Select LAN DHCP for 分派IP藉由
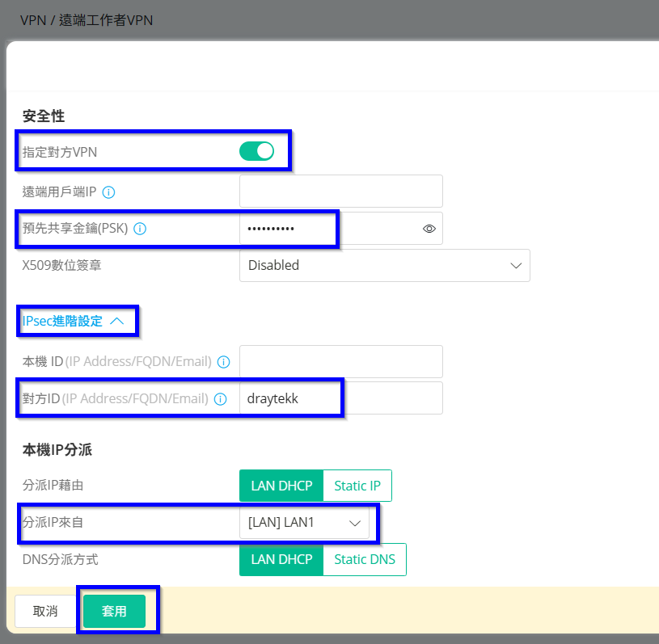 point(281,486)
